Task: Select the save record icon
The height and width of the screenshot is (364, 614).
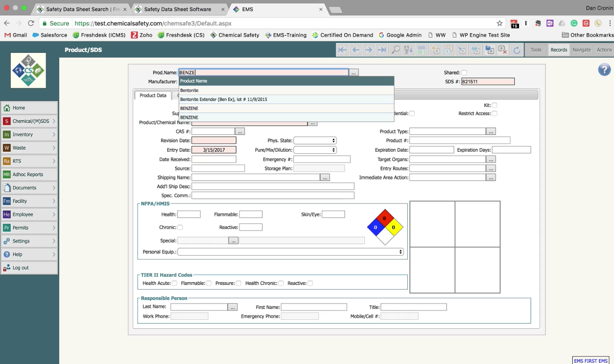Action: click(489, 50)
